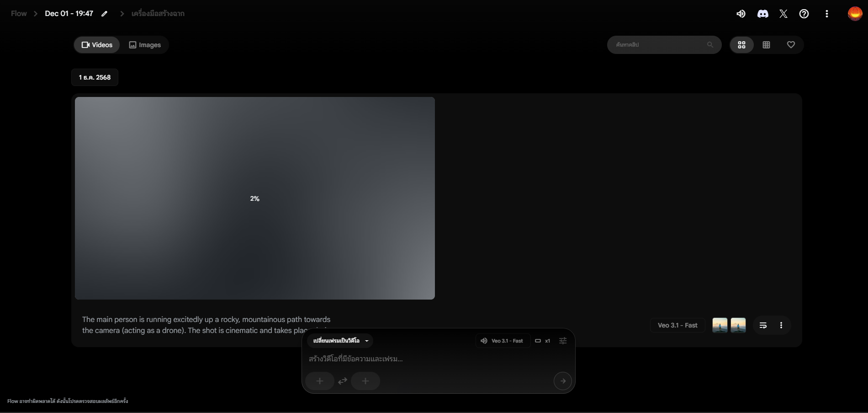
Task: Switch to the Videos tab
Action: pyautogui.click(x=97, y=45)
